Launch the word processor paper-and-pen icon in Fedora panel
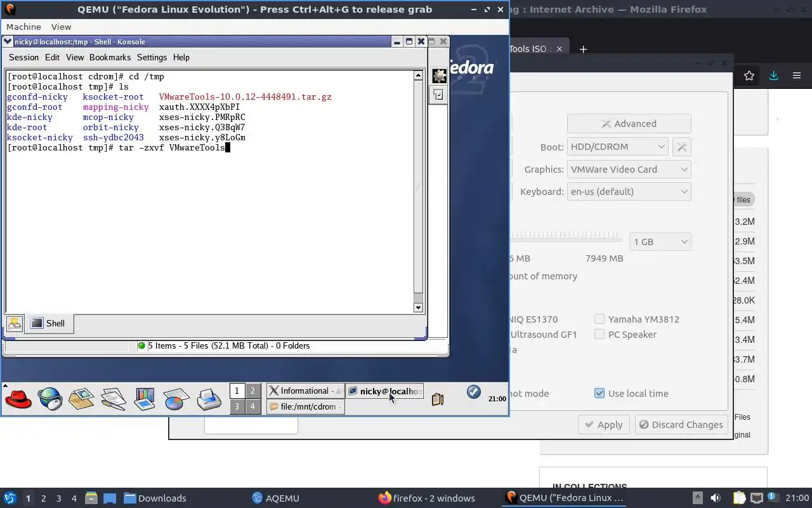The height and width of the screenshot is (508, 812). [x=114, y=399]
